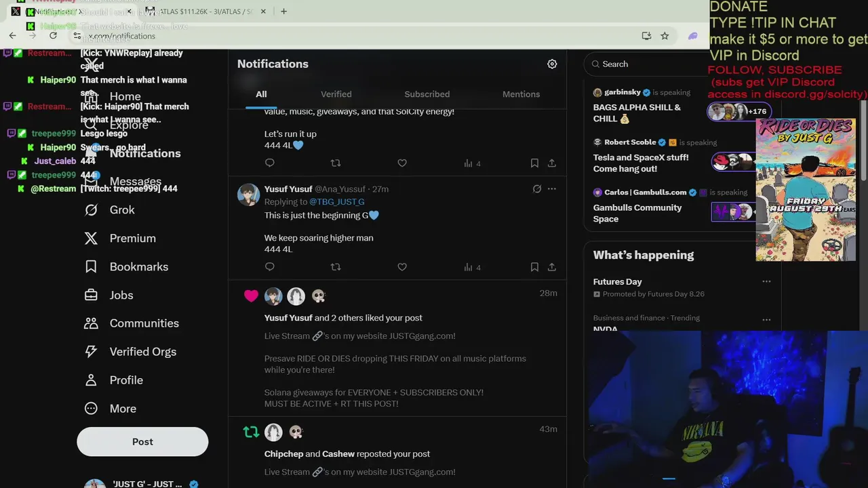Image resolution: width=868 pixels, height=488 pixels.
Task: Click Cashew name in repost notification
Action: click(338, 454)
